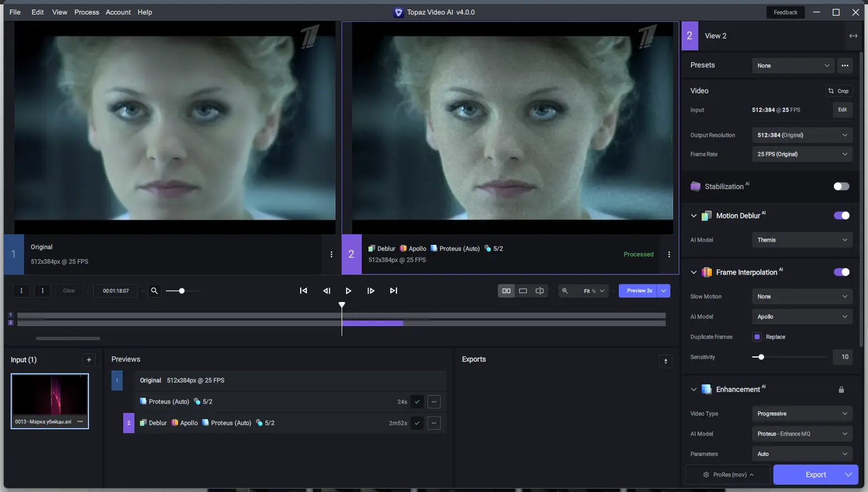
Task: Click the timeline horizontal scrollbar
Action: point(68,338)
